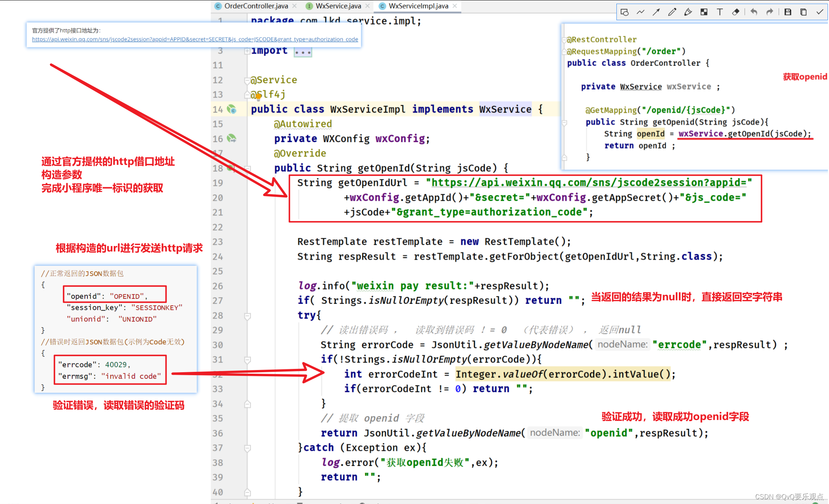Click the log.error statement on line 38
The width and height of the screenshot is (829, 504).
point(410,462)
